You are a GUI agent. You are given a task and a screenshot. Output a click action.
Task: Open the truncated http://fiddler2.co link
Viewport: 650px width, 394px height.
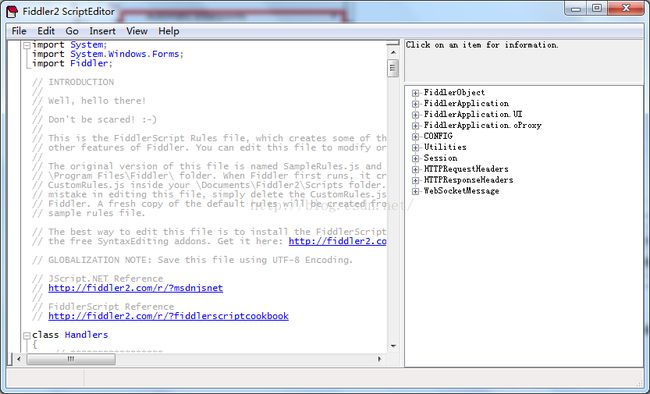337,241
